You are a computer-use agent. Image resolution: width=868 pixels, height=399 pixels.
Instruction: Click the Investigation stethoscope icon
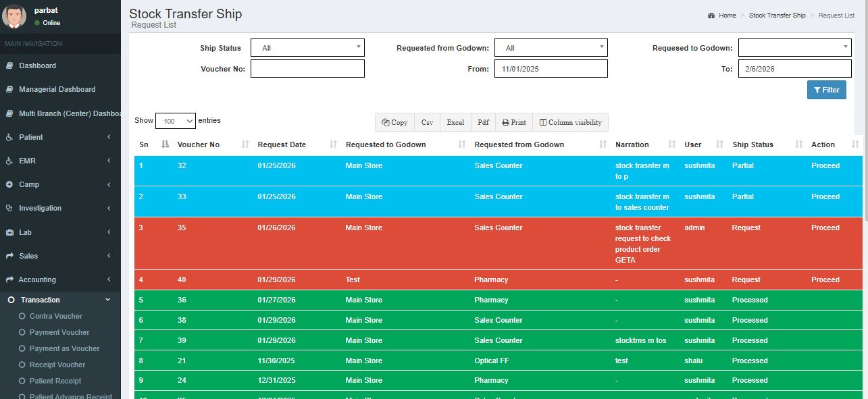[9, 209]
